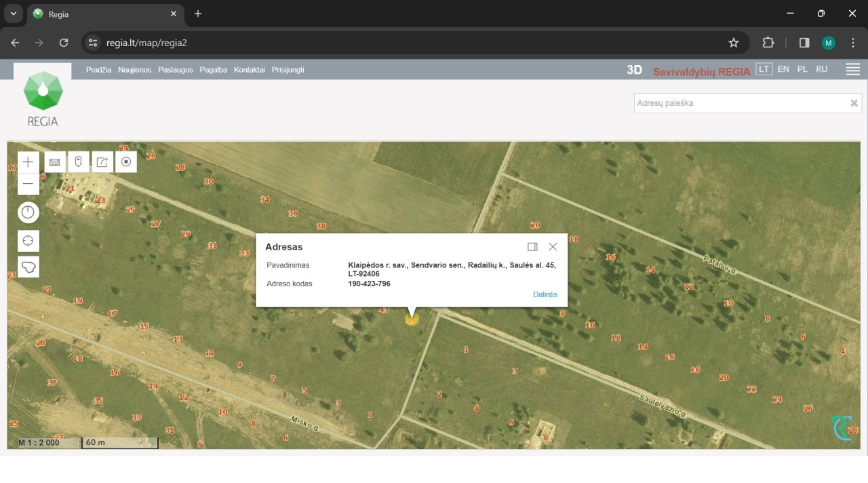The image size is (868, 483).
Task: Zoom in on the map
Action: tap(28, 162)
